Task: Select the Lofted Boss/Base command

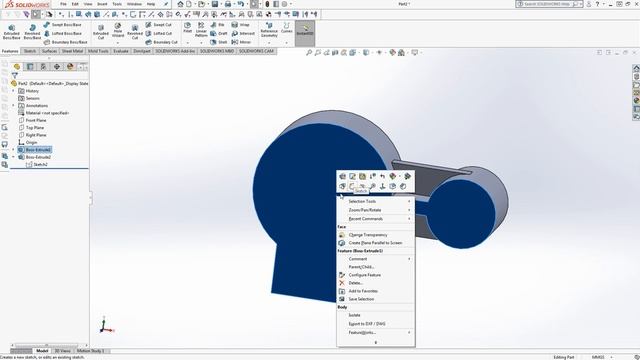Action: click(63, 33)
